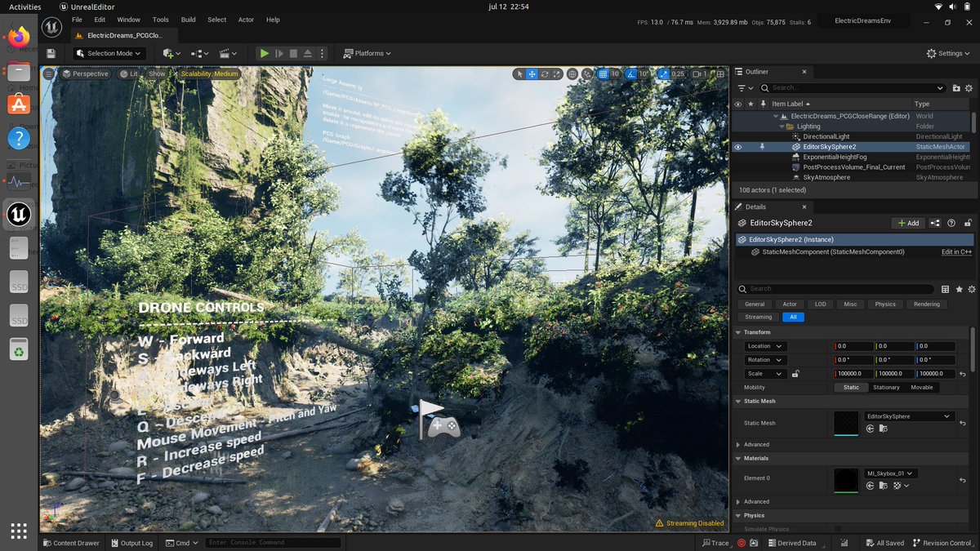
Task: Click the Static Mesh thumbnail preview
Action: [845, 423]
